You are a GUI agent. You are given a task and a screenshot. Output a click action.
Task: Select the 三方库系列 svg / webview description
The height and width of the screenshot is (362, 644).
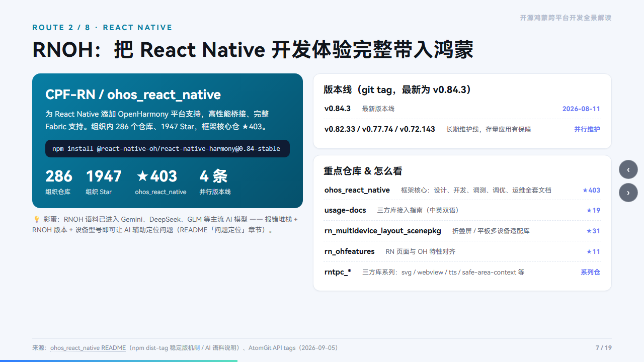click(x=444, y=273)
